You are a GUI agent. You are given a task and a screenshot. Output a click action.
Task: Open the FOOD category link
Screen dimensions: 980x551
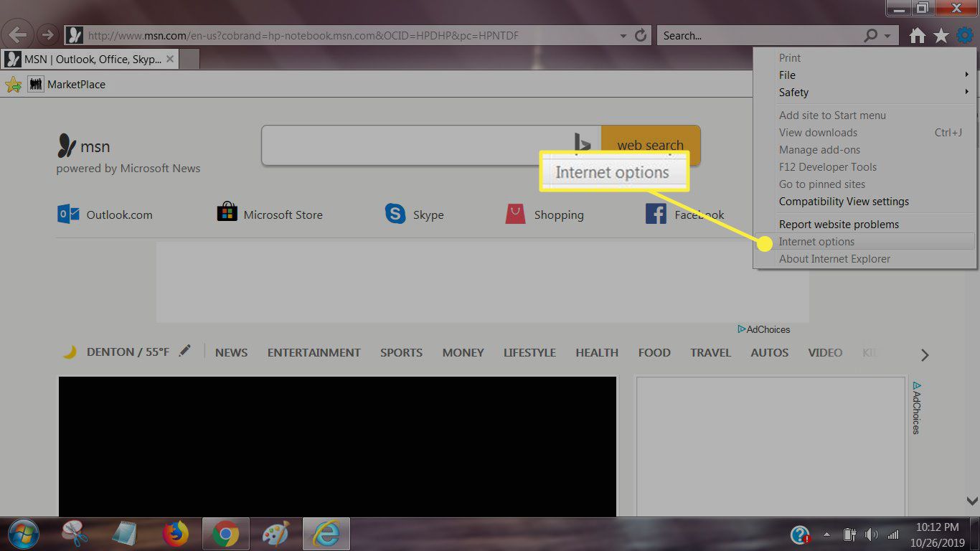coord(654,352)
